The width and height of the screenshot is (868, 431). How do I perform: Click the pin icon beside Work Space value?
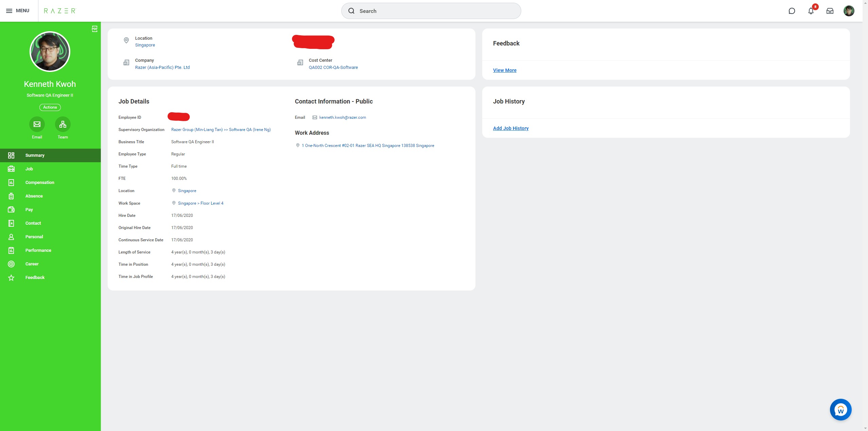pyautogui.click(x=174, y=203)
